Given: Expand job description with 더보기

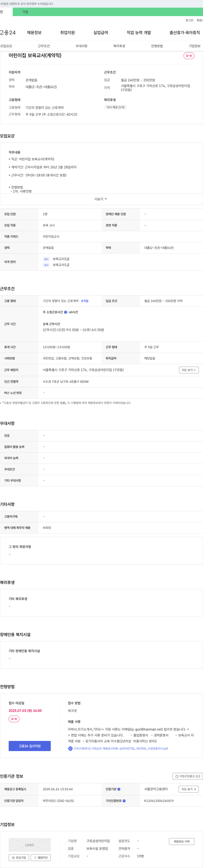Looking at the screenshot, I should pyautogui.click(x=101, y=199).
